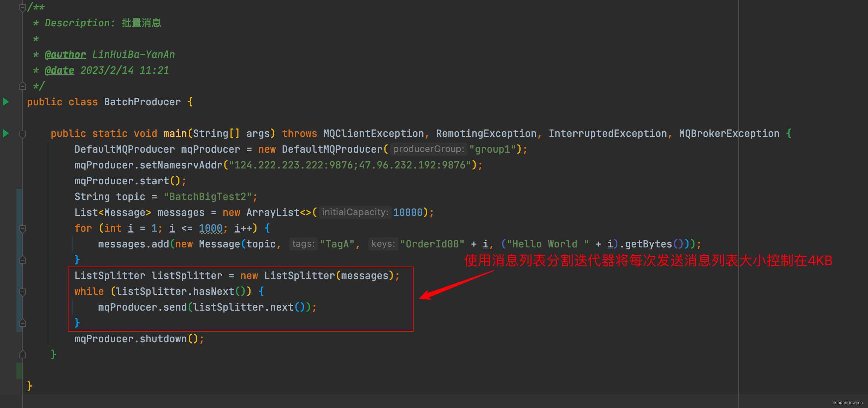Viewport: 868px width, 408px height.
Task: Click the 10000 capacity number
Action: click(408, 213)
